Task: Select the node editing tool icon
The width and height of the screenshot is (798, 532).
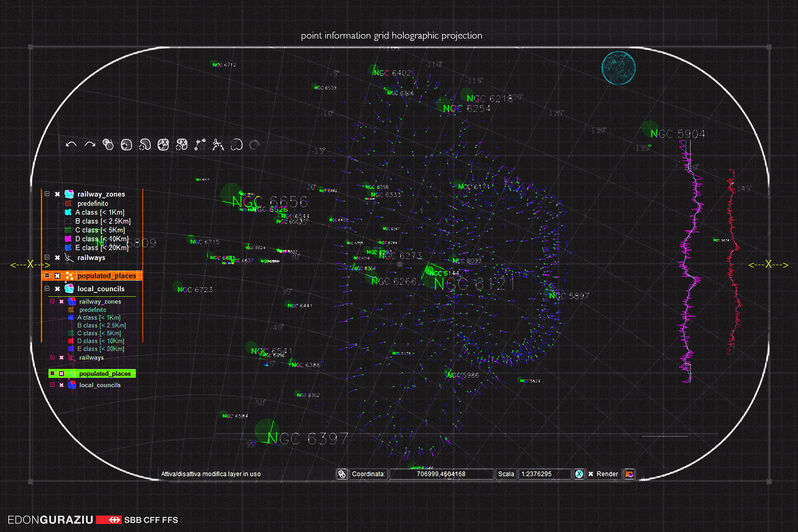Action: (200, 145)
